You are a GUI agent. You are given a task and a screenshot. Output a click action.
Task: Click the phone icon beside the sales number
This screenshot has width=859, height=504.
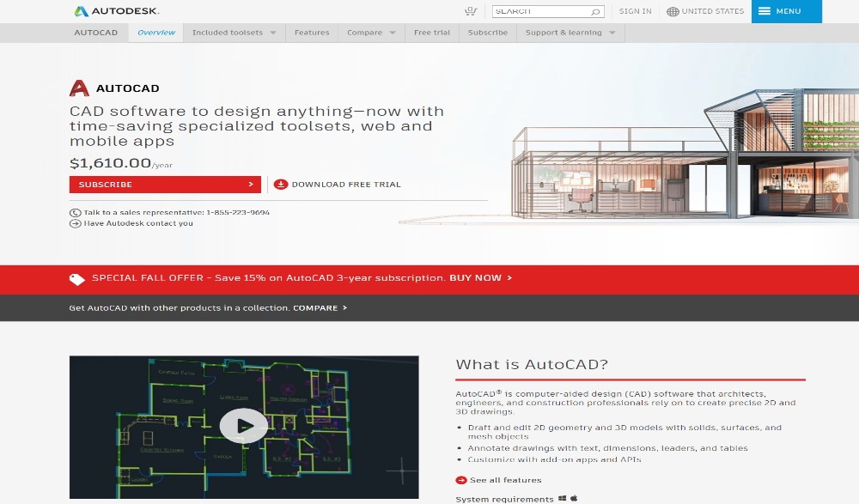point(75,213)
